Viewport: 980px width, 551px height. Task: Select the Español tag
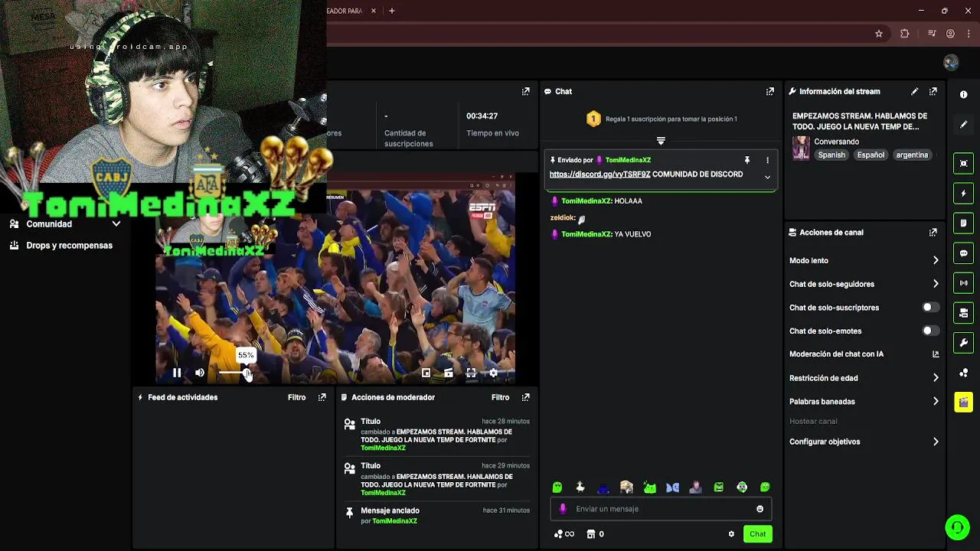tap(871, 155)
